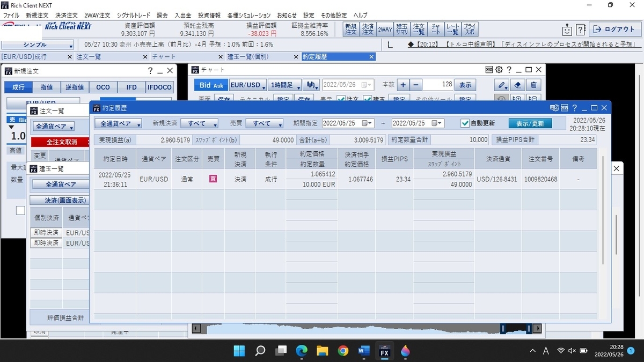This screenshot has width=644, height=362.
Task: Click 表示 button in chart toolbar
Action: pos(465,85)
